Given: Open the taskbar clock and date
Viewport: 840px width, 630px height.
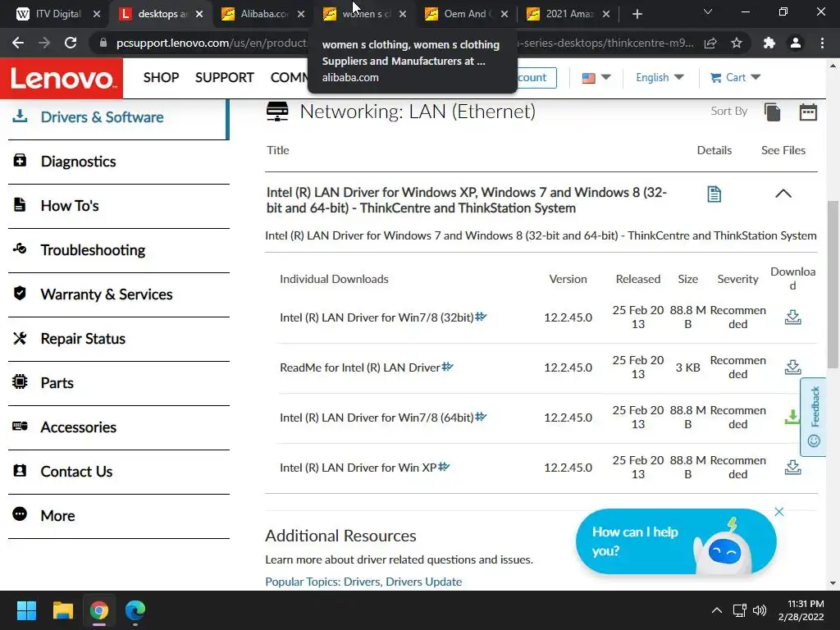Looking at the screenshot, I should 801,610.
